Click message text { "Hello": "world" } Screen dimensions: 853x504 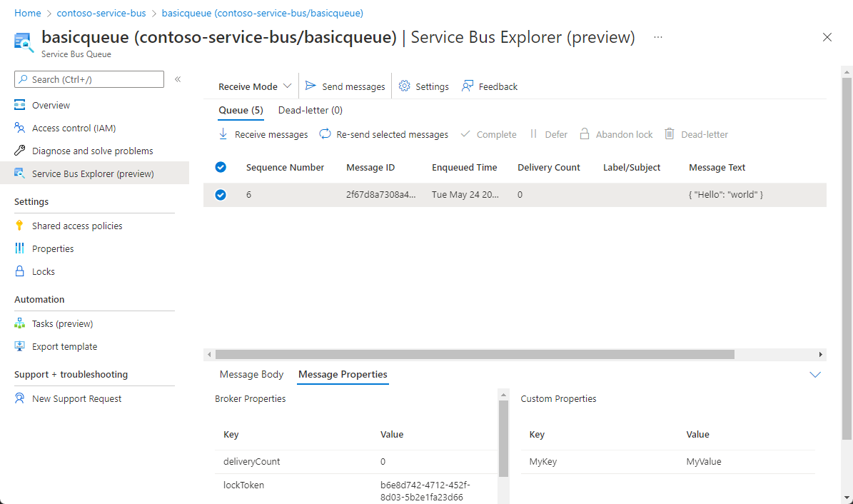(726, 194)
